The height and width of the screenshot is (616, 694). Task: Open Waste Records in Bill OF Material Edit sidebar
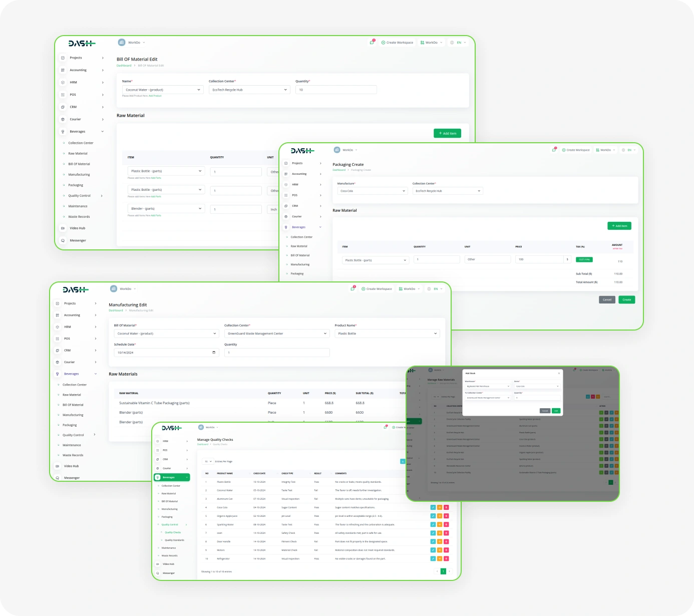click(79, 217)
